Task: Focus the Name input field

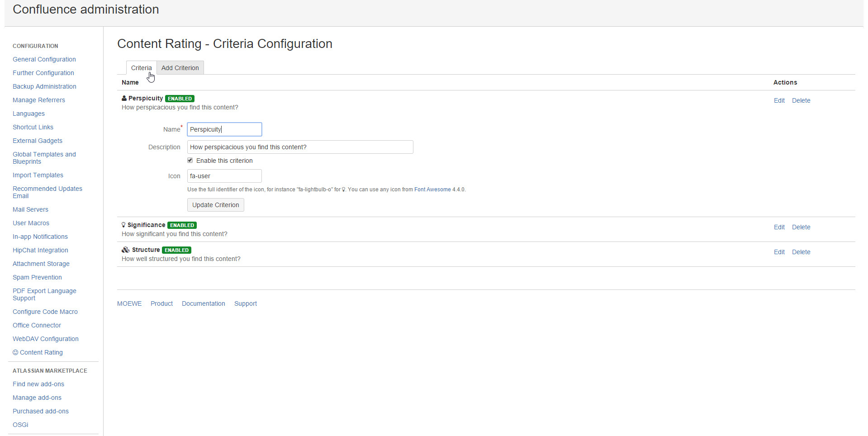Action: tap(224, 129)
